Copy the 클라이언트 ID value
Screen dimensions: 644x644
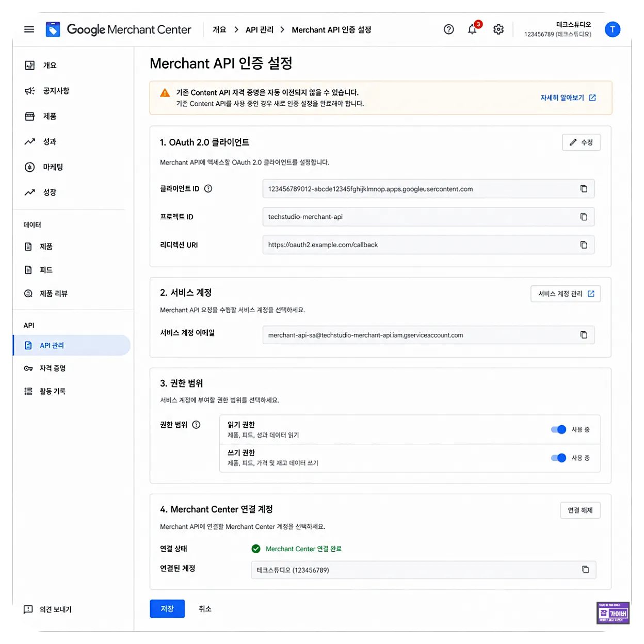click(584, 189)
